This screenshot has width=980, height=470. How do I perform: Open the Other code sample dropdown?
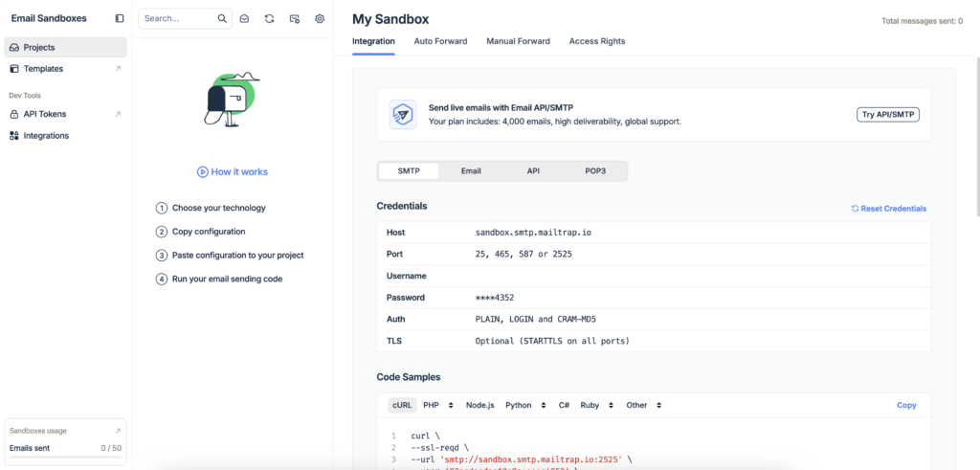tap(644, 405)
